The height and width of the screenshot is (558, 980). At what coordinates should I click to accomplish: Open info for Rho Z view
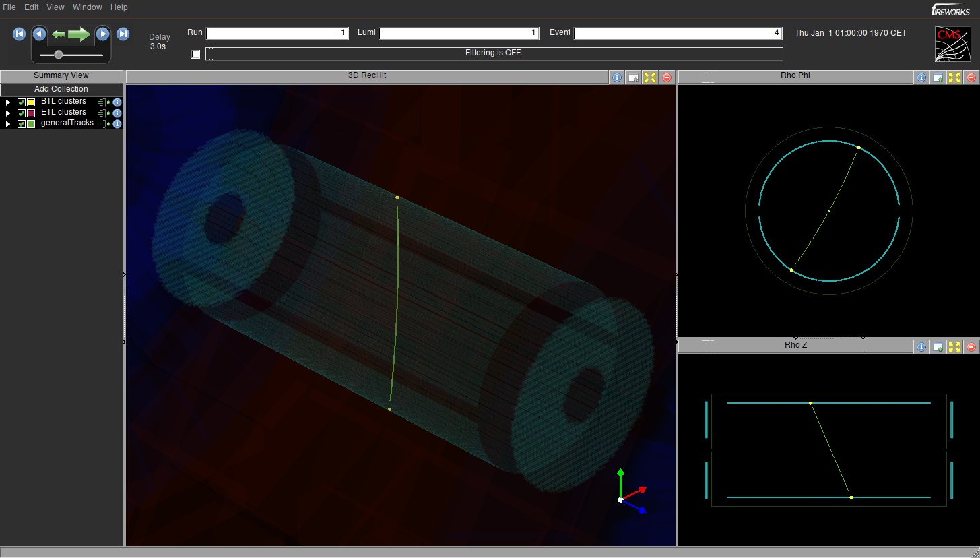[x=921, y=347]
